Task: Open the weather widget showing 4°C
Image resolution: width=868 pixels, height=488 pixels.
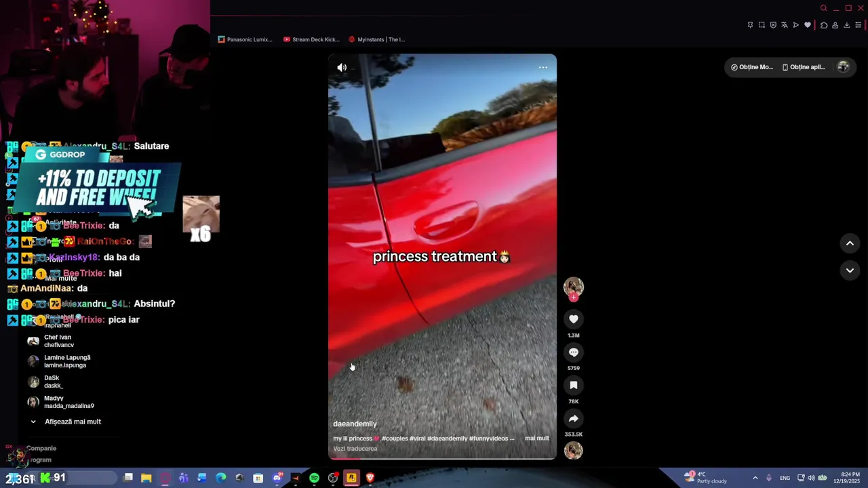Action: (x=705, y=478)
